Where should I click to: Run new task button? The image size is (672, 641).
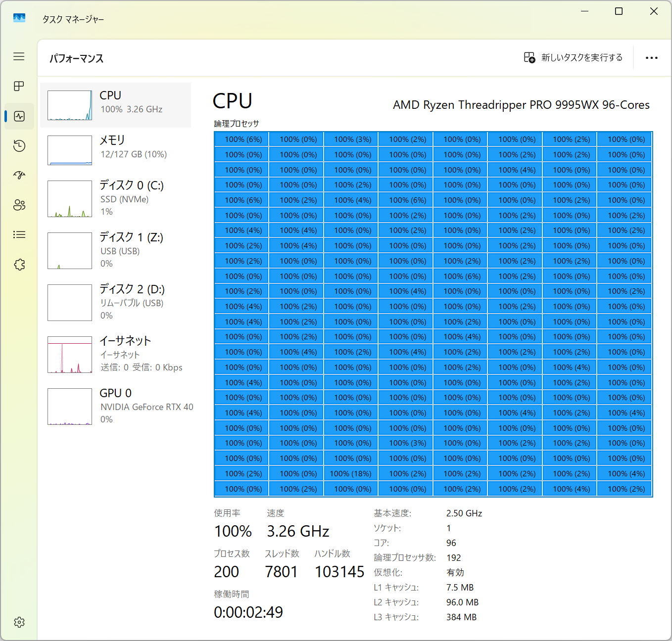574,58
